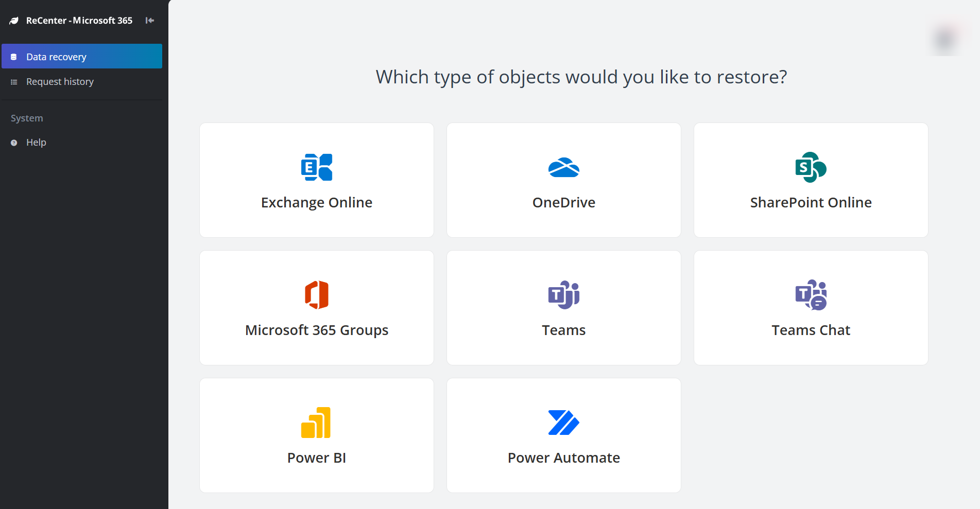This screenshot has height=509, width=980.
Task: Click the Data recovery database icon
Action: (13, 56)
